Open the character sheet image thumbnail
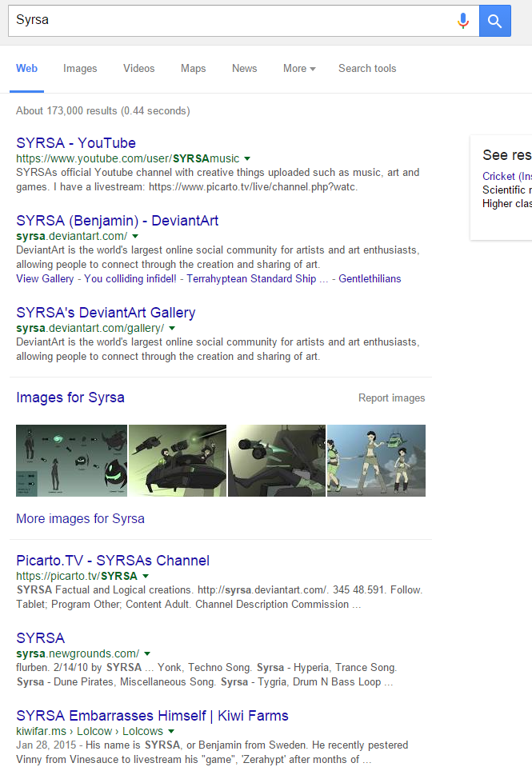Image resolution: width=532 pixels, height=779 pixels. pyautogui.click(x=71, y=461)
